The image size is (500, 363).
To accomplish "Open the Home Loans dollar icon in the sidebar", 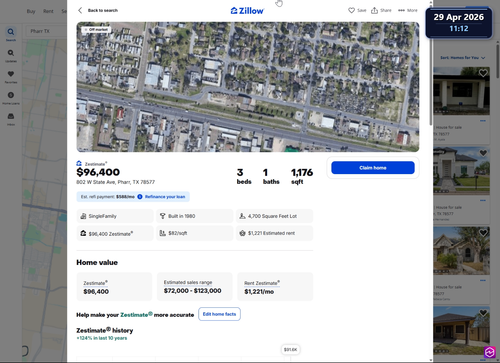I will tap(11, 95).
